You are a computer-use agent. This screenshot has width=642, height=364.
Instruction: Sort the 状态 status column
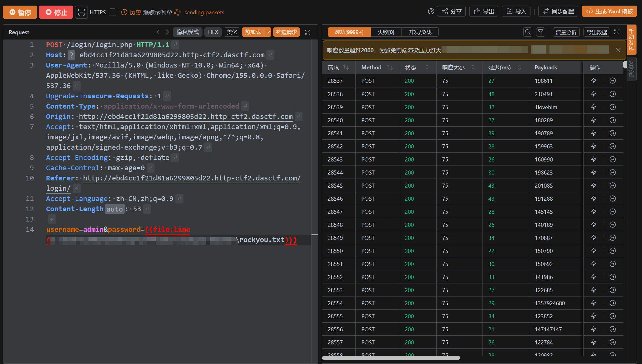pos(427,67)
